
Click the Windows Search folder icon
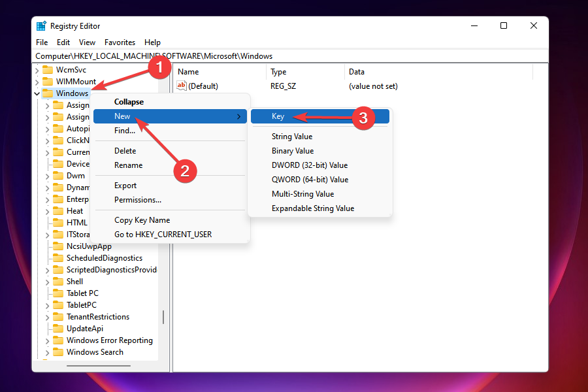(x=58, y=352)
